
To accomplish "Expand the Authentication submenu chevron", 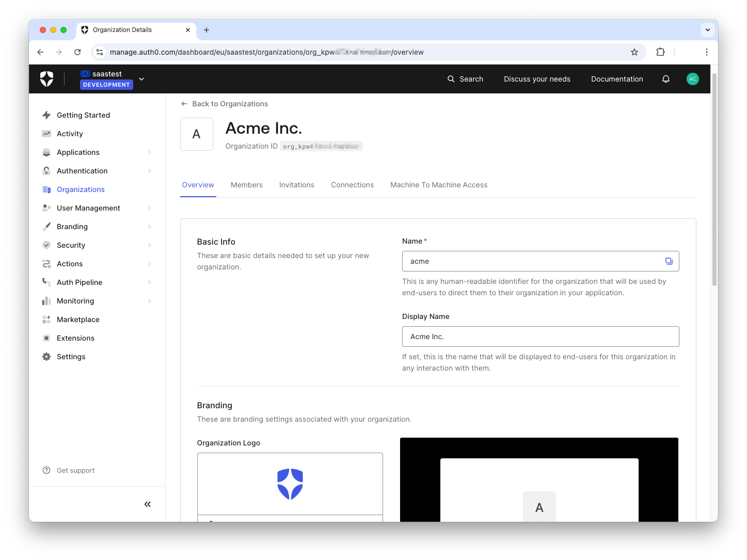I will pyautogui.click(x=150, y=171).
